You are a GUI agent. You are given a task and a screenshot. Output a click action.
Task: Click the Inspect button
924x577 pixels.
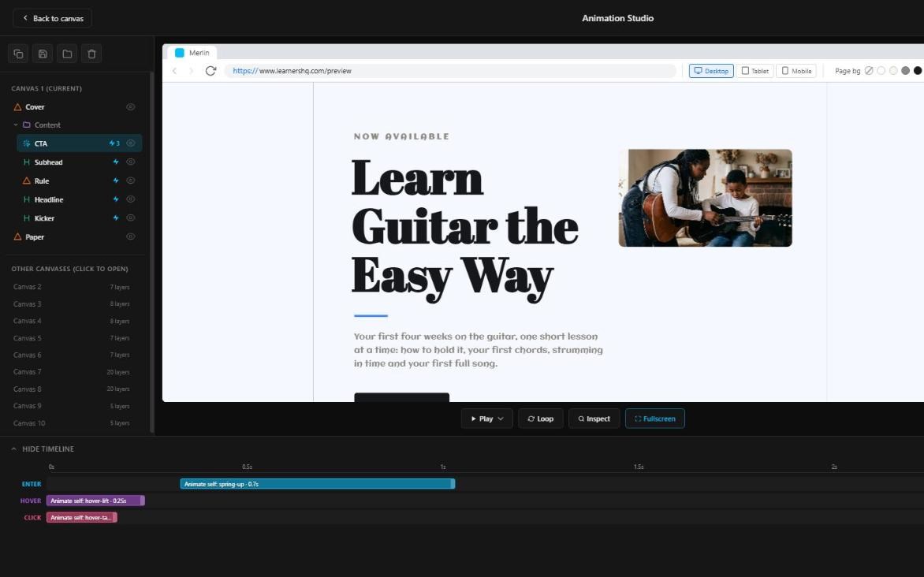point(594,419)
